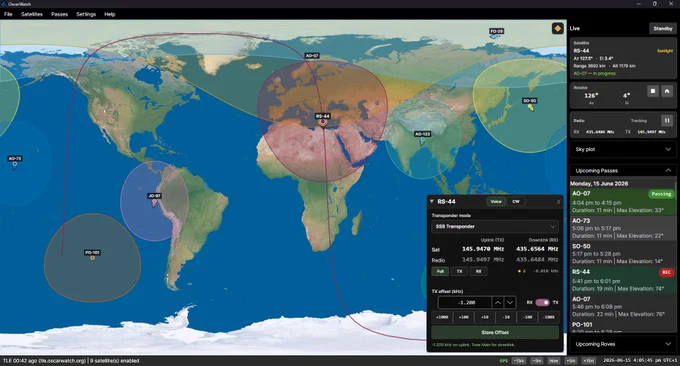Open the Help menu
Screen dimensions: 680x366
(110, 14)
